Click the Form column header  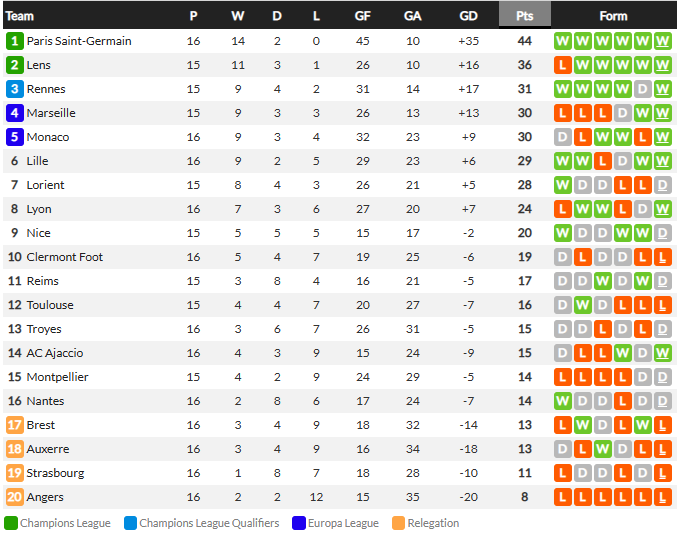point(613,16)
